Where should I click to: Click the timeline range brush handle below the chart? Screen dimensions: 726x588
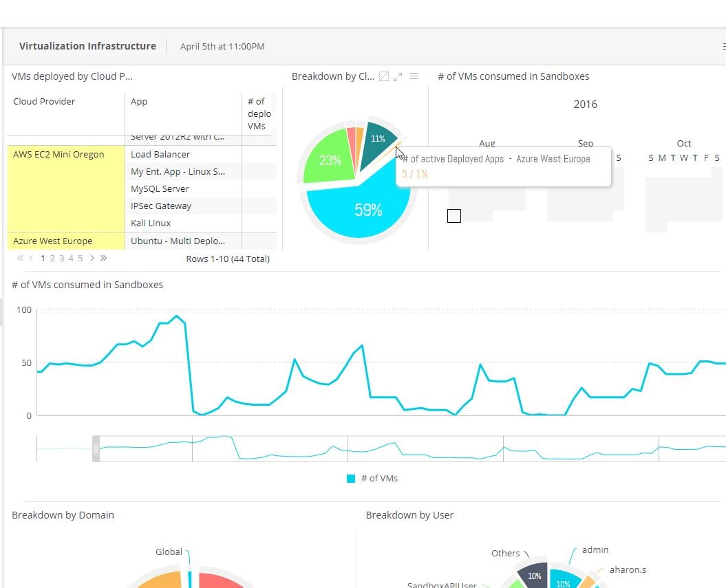point(96,447)
